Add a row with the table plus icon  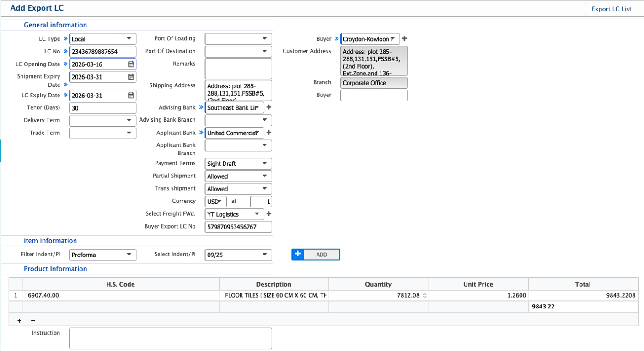(19, 320)
